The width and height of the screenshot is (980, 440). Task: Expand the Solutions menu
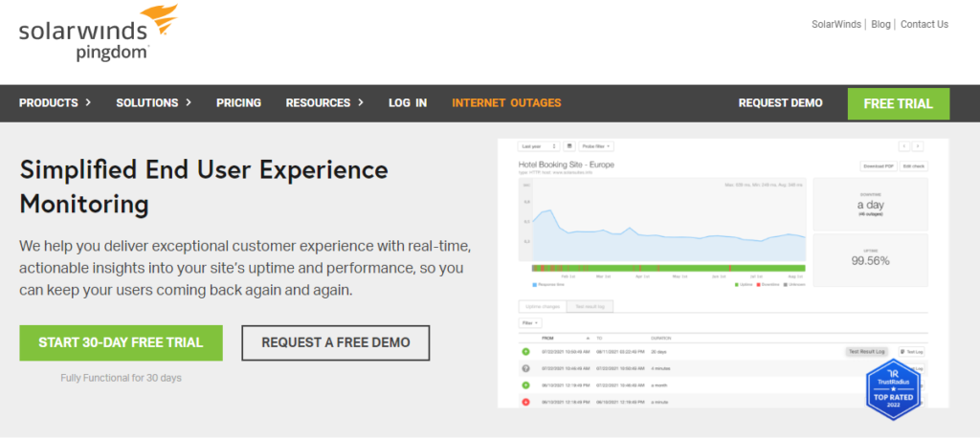coord(153,103)
